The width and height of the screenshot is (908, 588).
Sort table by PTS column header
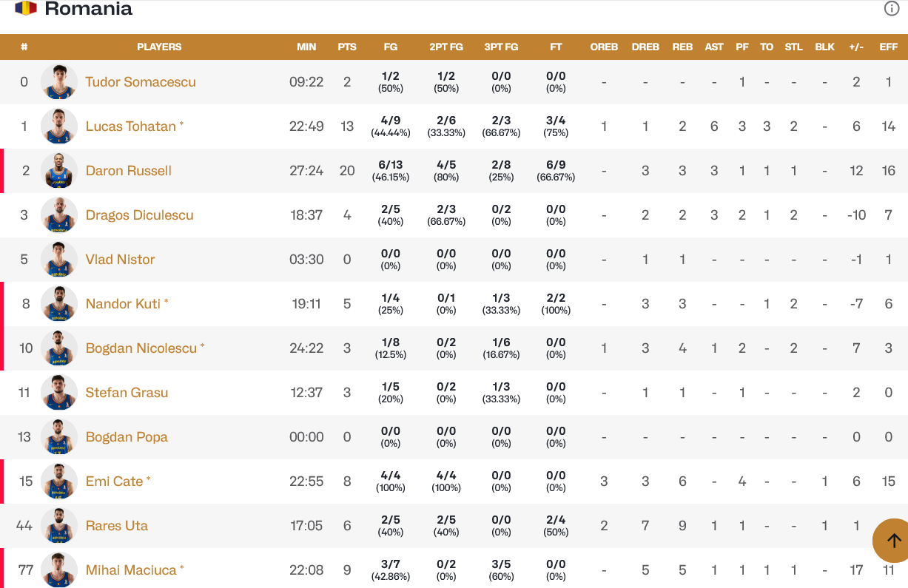tap(347, 47)
